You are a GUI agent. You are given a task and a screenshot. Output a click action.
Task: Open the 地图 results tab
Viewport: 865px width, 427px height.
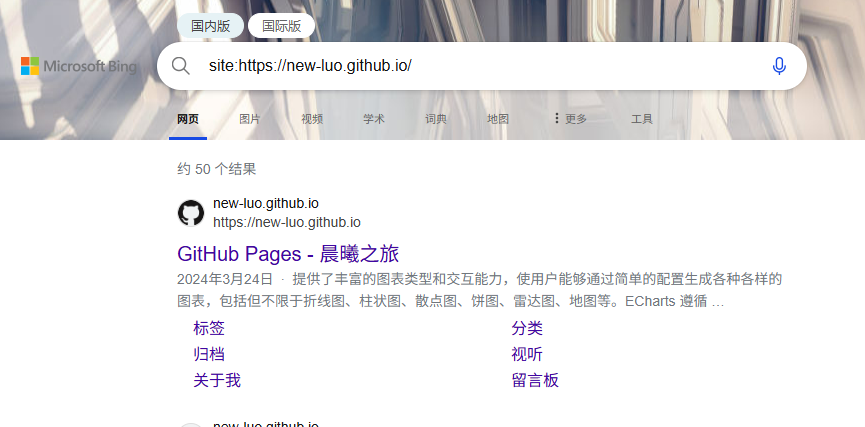(498, 119)
